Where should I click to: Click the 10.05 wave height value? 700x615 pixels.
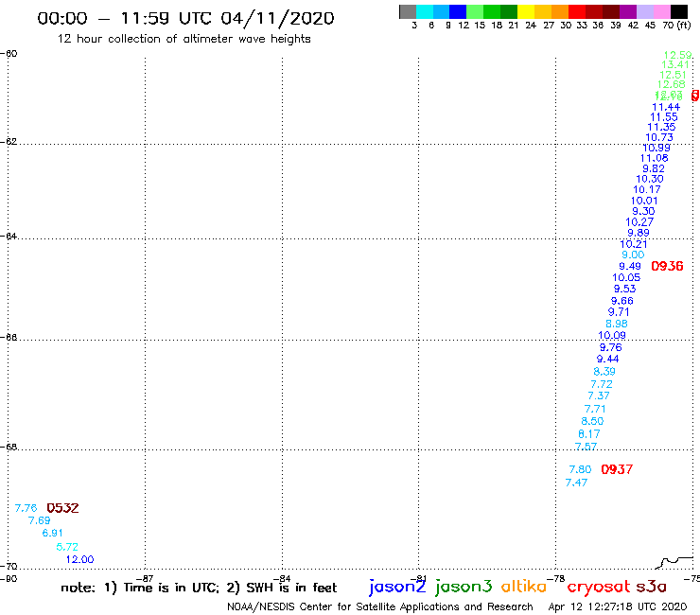[x=626, y=277]
